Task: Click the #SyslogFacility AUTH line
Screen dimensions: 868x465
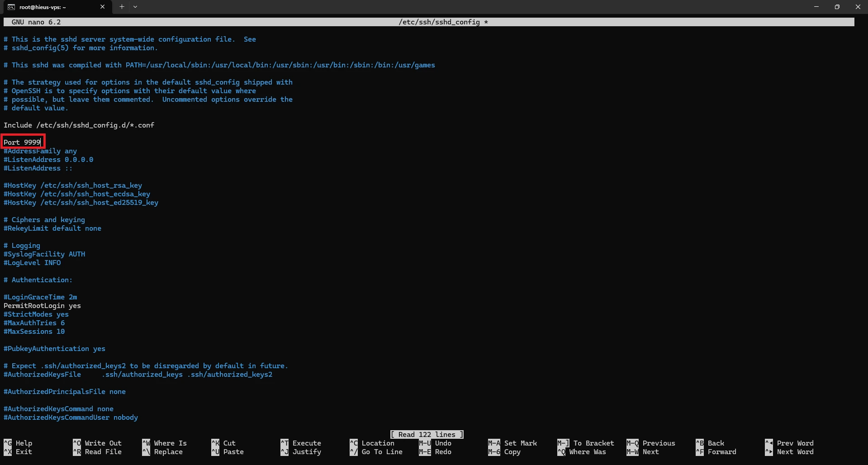Action: 44,254
